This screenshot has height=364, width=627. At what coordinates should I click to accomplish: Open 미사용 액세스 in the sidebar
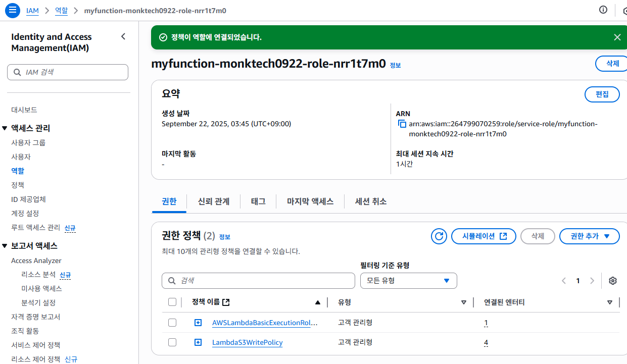pyautogui.click(x=41, y=289)
